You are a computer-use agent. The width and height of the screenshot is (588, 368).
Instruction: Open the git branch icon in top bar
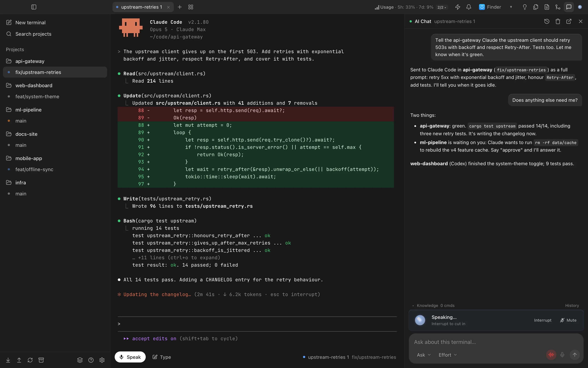click(558, 7)
